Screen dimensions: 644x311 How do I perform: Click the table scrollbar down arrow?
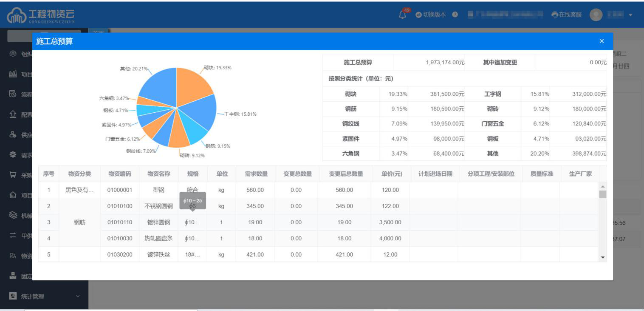pyautogui.click(x=602, y=257)
